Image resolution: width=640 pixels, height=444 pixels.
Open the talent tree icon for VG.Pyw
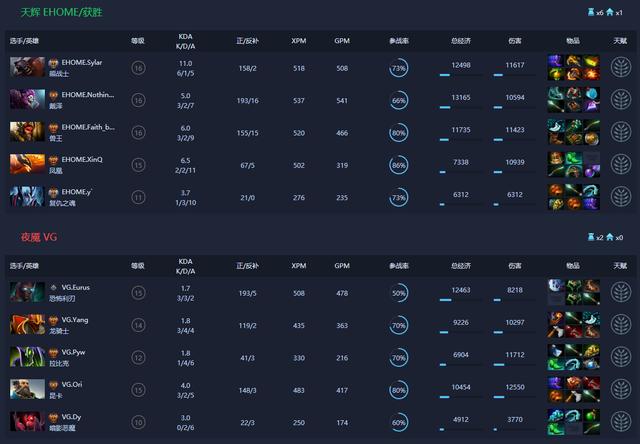tap(620, 357)
